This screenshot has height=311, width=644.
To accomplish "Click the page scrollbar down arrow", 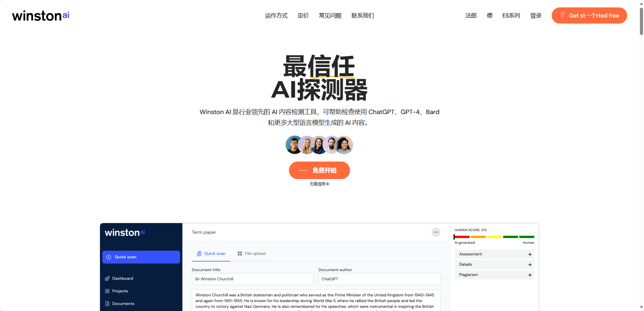I will point(641,307).
